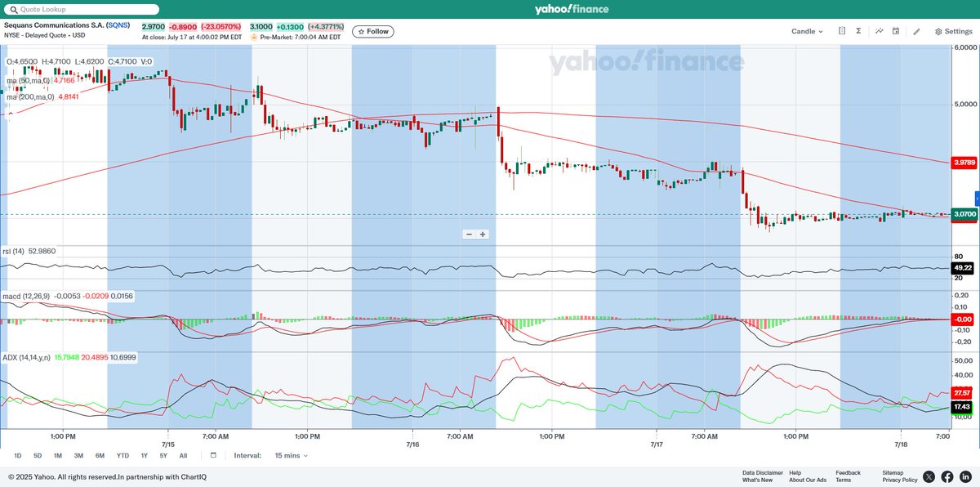Click the zoom out minus button
This screenshot has width=980, height=487.
coord(469,235)
